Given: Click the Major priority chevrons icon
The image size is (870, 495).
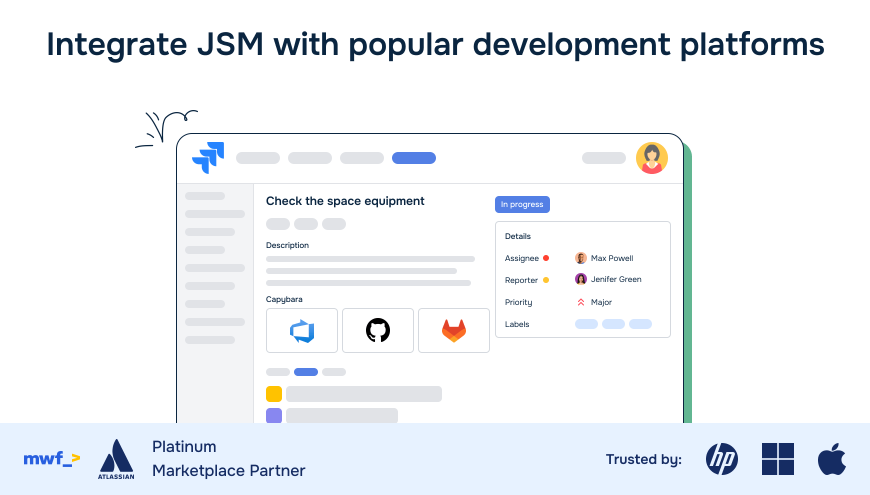Looking at the screenshot, I should click(581, 302).
